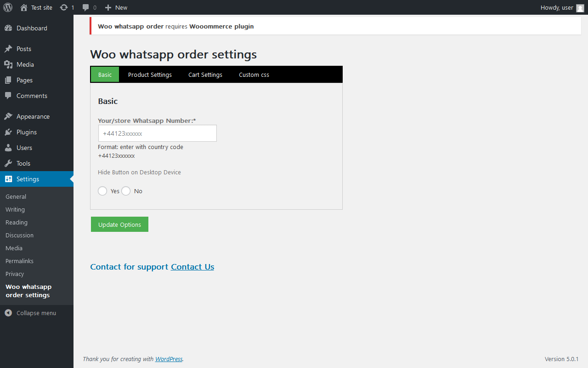Click the Test site name link
Image resolution: width=588 pixels, height=368 pixels.
click(x=42, y=7)
